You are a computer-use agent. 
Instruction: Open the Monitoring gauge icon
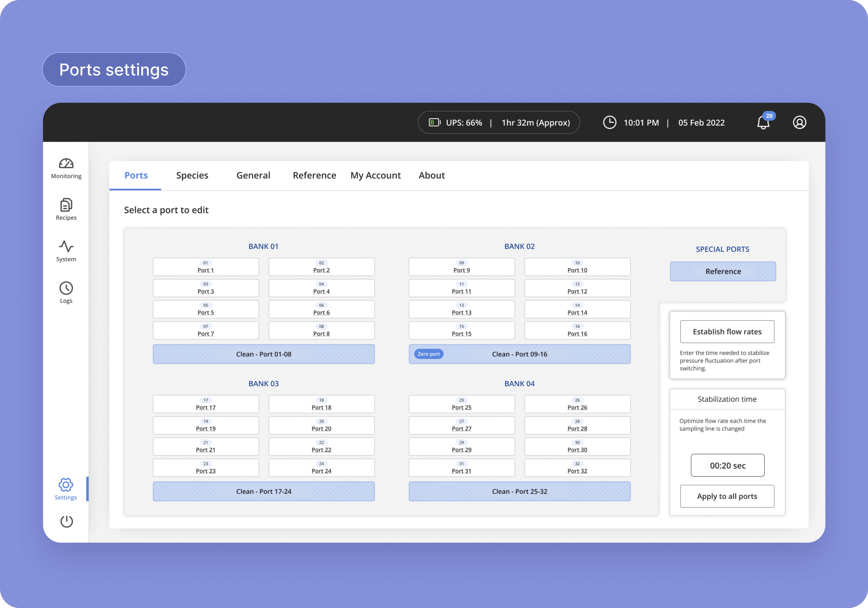[x=66, y=164]
